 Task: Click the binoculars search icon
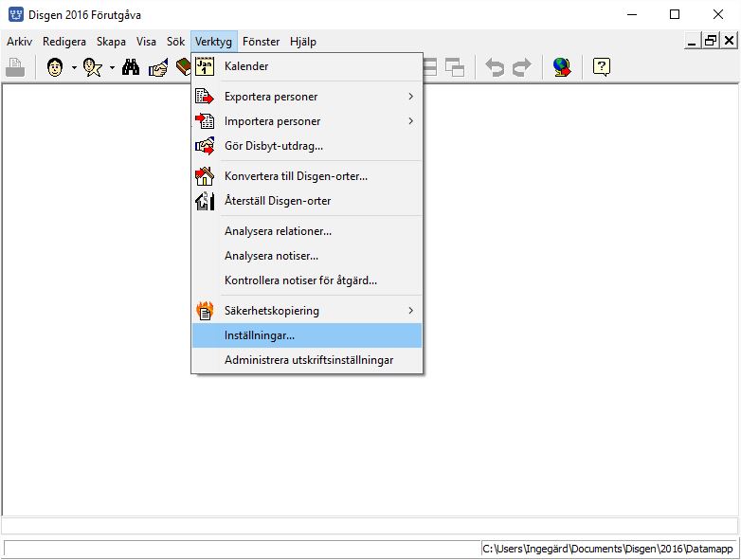point(131,67)
